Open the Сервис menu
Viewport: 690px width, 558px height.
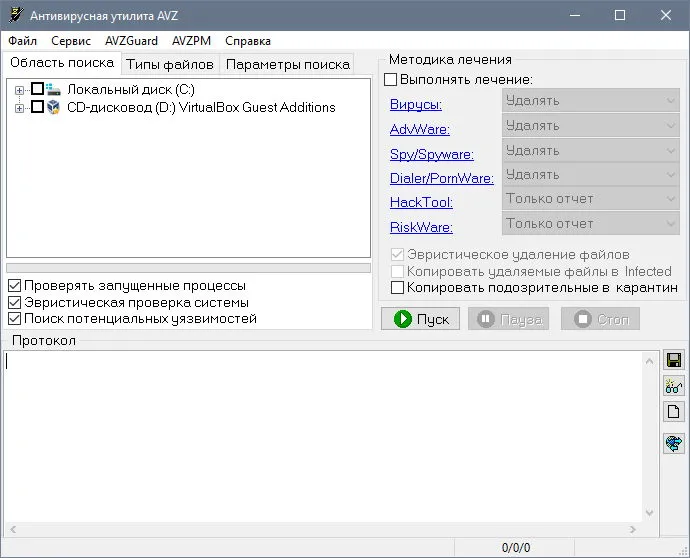71,41
